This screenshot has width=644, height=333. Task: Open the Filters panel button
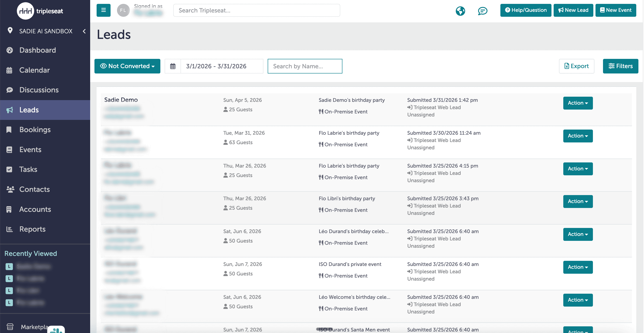[x=620, y=66]
